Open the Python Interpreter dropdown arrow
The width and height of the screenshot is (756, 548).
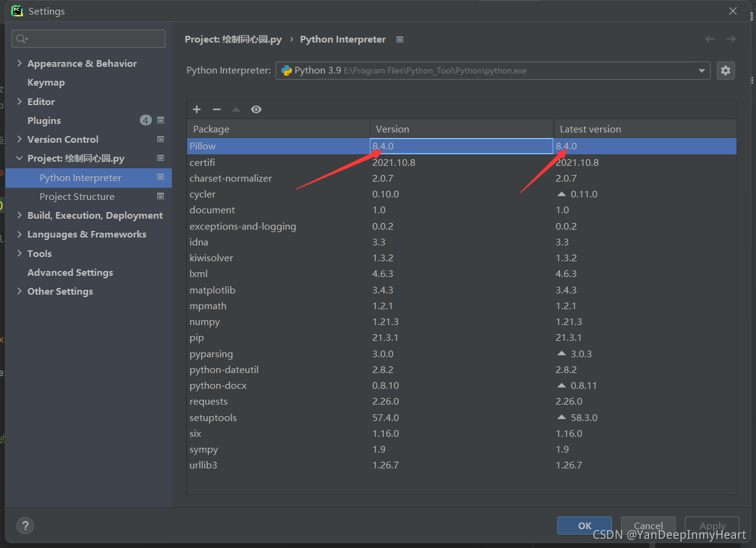[x=703, y=70]
